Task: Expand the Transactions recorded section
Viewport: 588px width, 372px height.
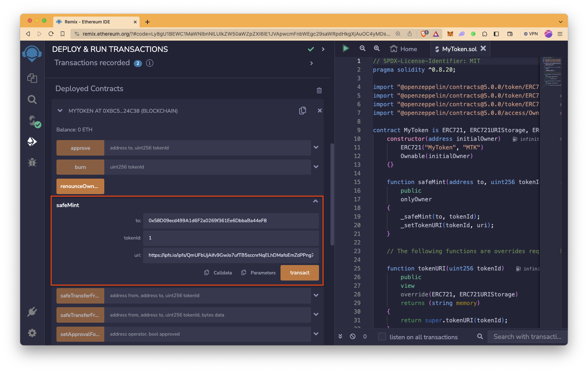Action: coord(311,63)
